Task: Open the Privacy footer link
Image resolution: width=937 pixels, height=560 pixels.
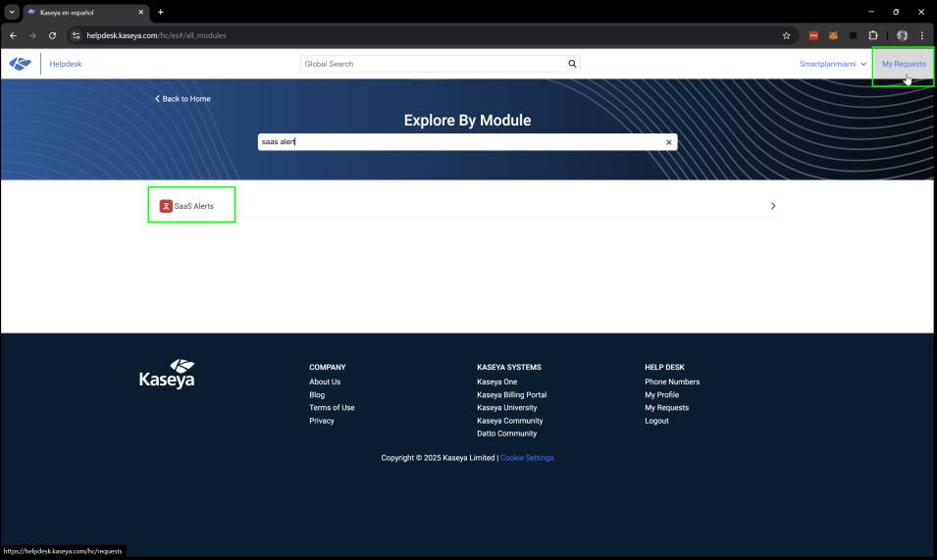Action: pos(322,421)
